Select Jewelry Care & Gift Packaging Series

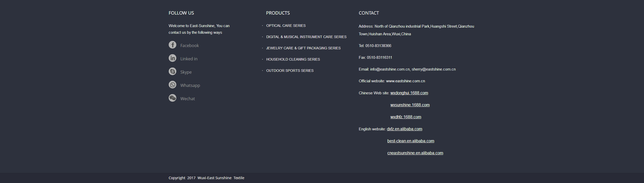303,48
